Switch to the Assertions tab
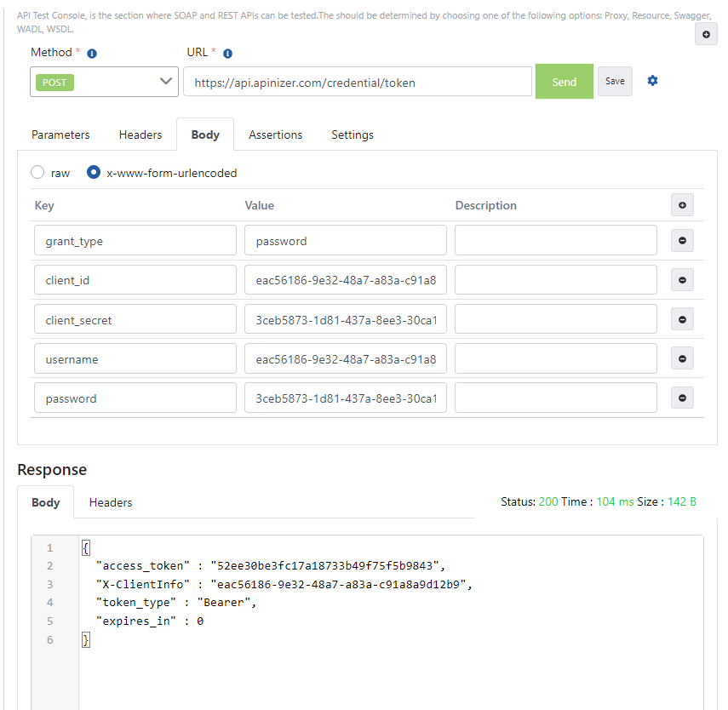728x710 pixels. pyautogui.click(x=275, y=135)
